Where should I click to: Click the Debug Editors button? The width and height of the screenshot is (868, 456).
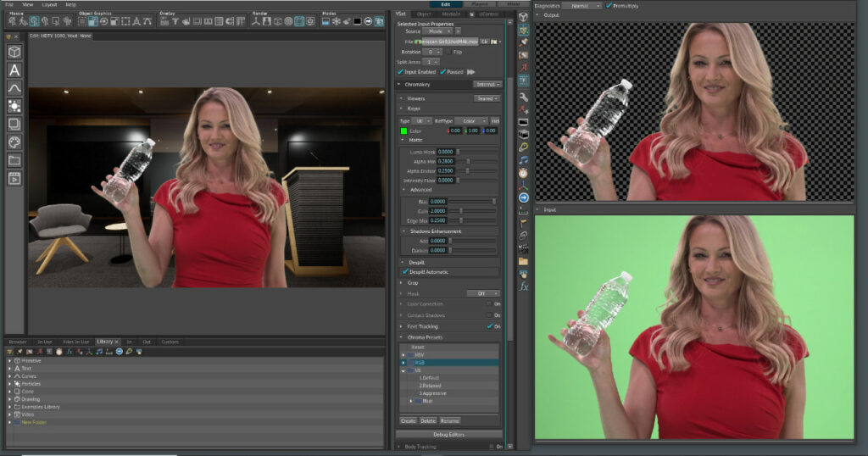click(x=449, y=434)
